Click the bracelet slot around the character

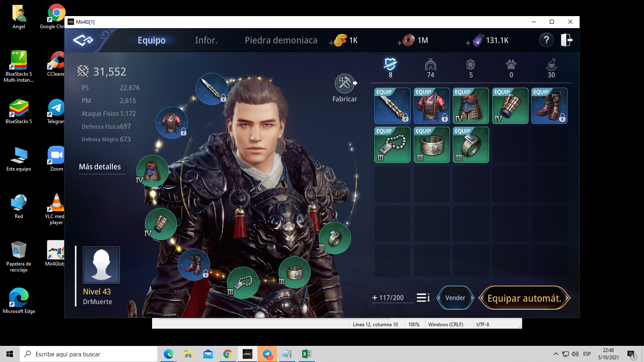coord(294,272)
